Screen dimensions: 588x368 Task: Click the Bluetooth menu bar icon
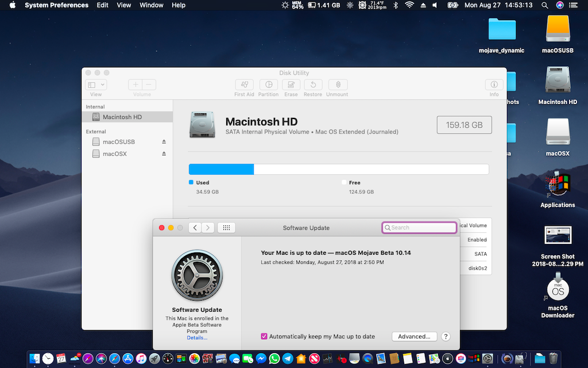[x=396, y=5]
